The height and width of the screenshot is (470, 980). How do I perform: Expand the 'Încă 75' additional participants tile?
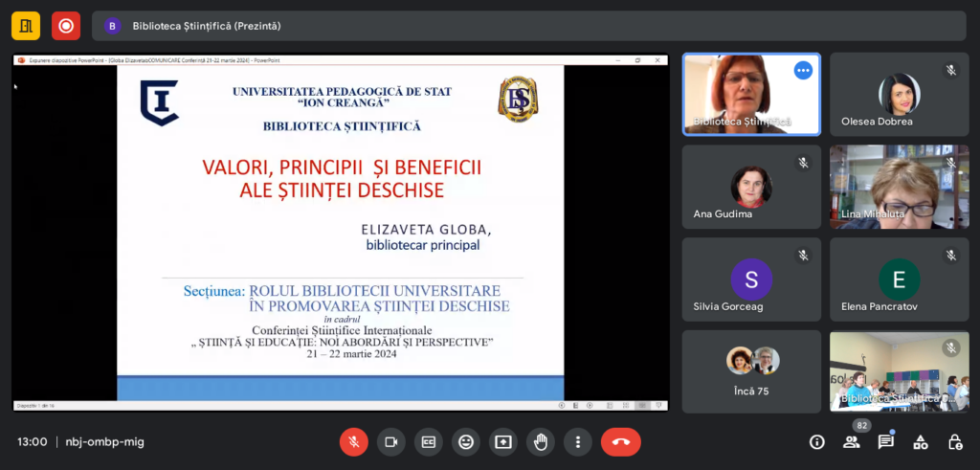pyautogui.click(x=751, y=370)
